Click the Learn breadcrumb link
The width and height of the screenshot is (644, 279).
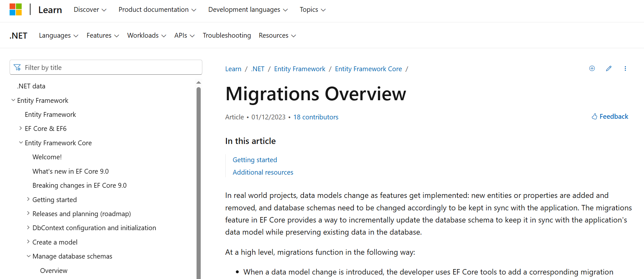233,69
